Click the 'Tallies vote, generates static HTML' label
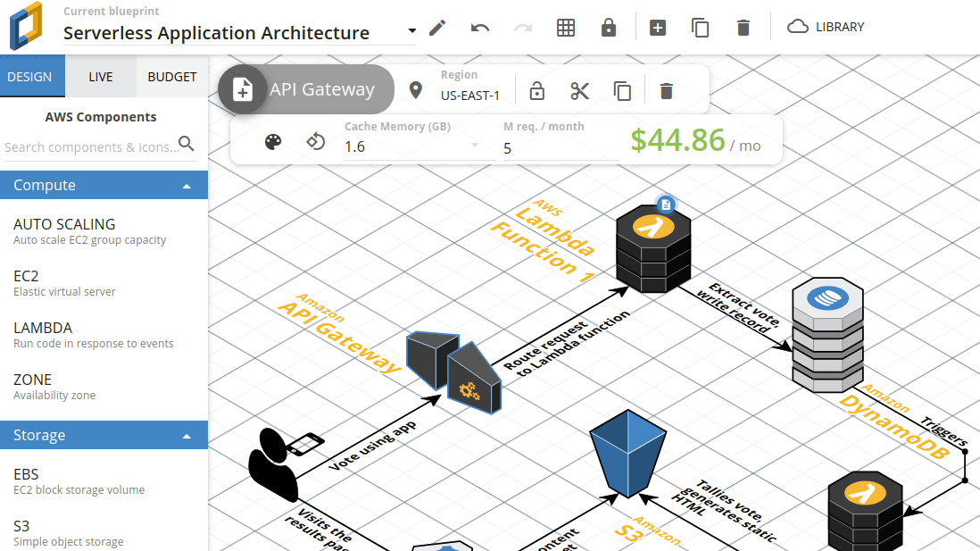This screenshot has width=980, height=551. 725,511
